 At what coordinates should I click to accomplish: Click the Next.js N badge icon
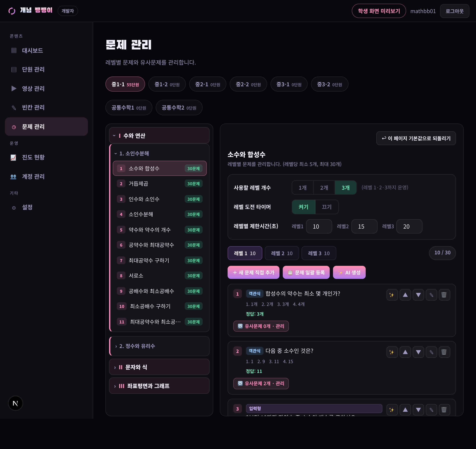click(15, 403)
